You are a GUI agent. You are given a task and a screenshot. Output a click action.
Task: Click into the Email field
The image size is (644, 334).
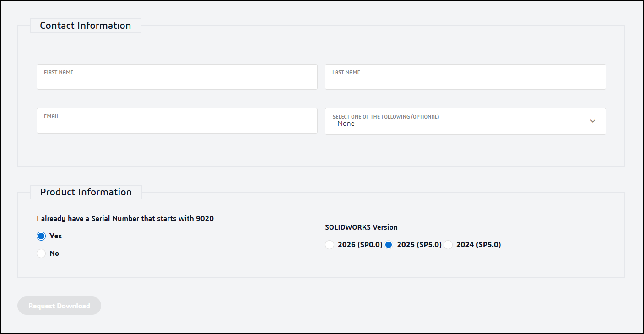tap(177, 121)
